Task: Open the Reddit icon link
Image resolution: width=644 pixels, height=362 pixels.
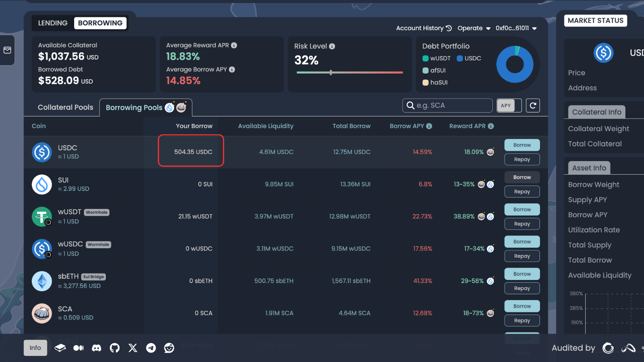Action: pos(169,348)
